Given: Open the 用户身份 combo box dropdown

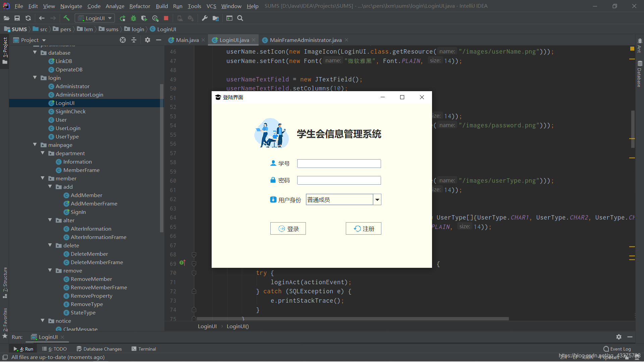Looking at the screenshot, I should pos(377,200).
